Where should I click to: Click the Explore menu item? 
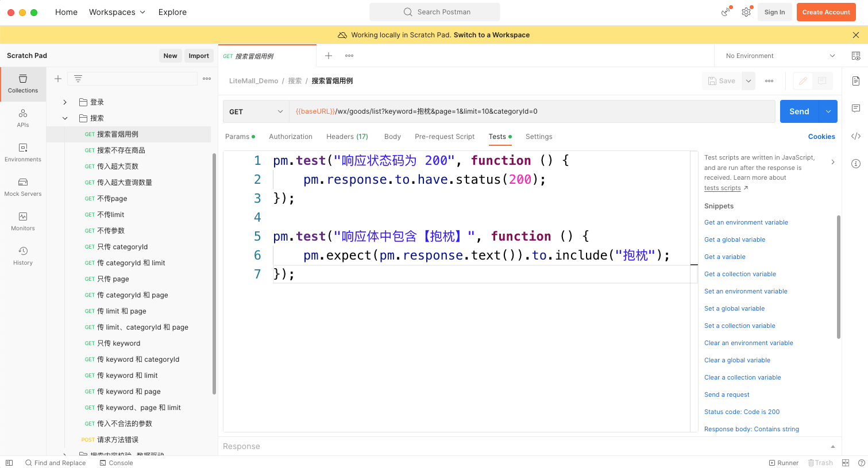click(x=172, y=12)
